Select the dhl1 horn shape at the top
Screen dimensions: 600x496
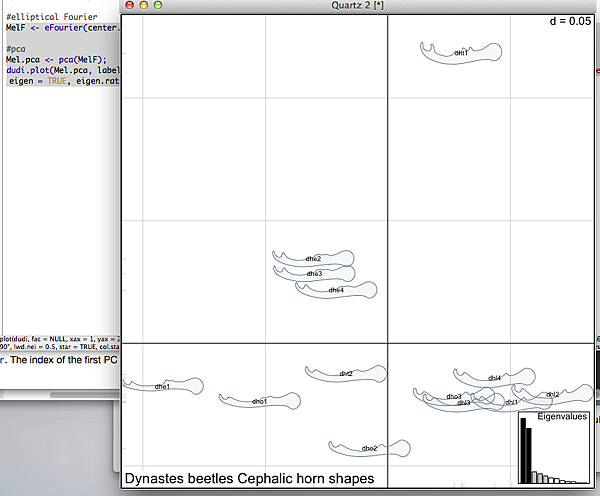click(x=461, y=53)
